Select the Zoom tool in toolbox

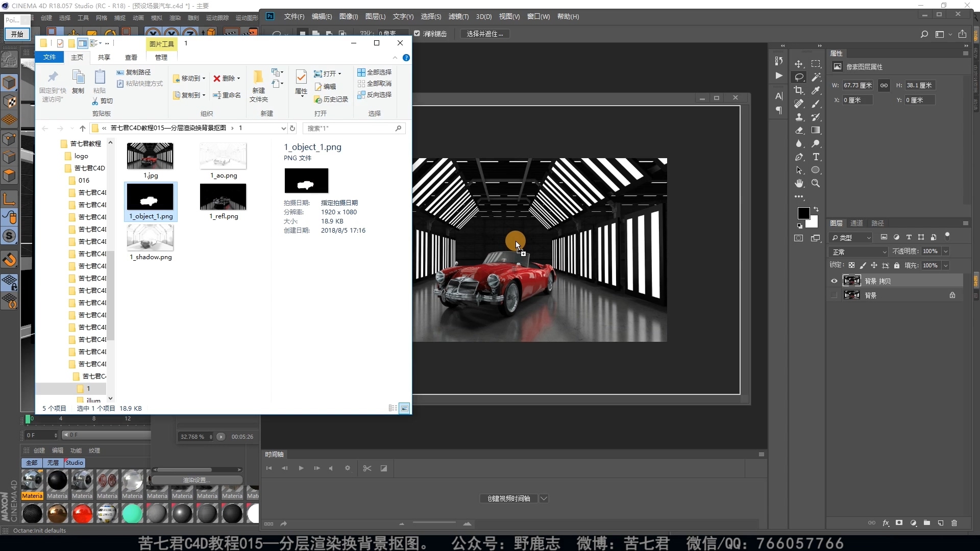(x=816, y=183)
